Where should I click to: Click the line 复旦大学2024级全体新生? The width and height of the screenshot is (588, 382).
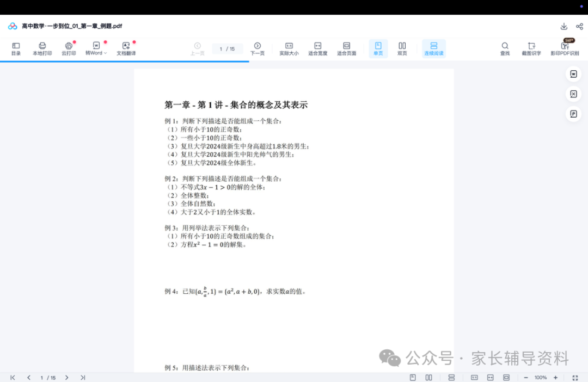tap(211, 163)
